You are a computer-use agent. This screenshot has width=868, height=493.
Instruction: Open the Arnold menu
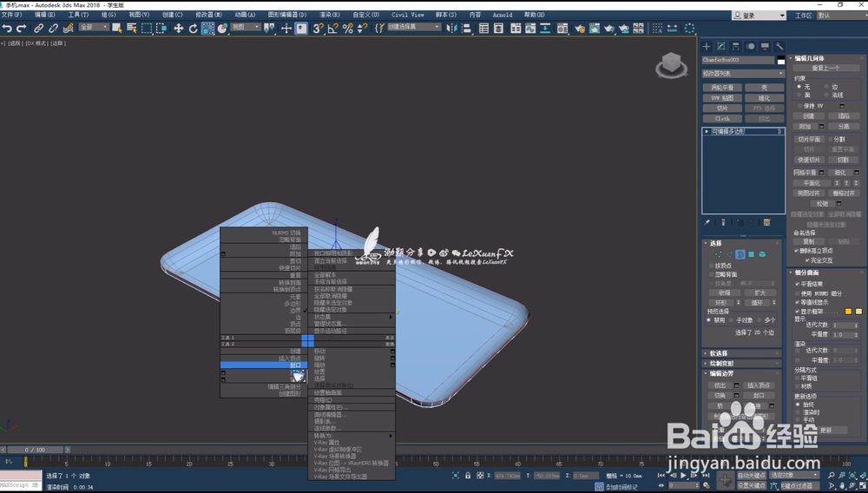tap(502, 15)
